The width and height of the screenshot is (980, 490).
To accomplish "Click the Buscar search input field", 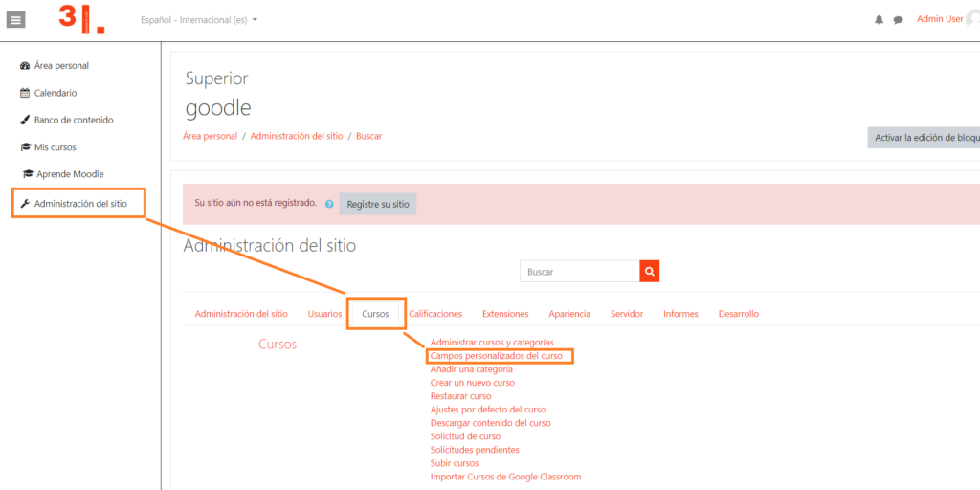I will (x=579, y=272).
